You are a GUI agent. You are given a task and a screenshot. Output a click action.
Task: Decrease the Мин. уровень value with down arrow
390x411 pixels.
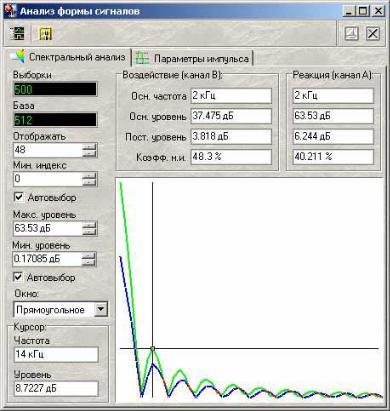point(89,263)
